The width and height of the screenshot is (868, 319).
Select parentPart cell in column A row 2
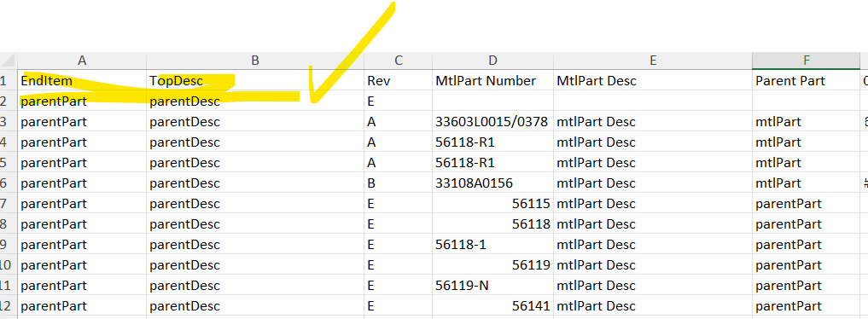click(x=82, y=101)
